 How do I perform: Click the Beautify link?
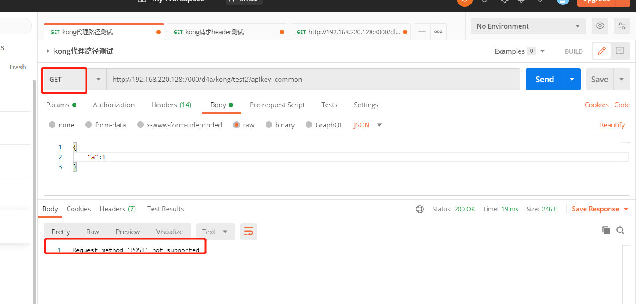pyautogui.click(x=612, y=125)
